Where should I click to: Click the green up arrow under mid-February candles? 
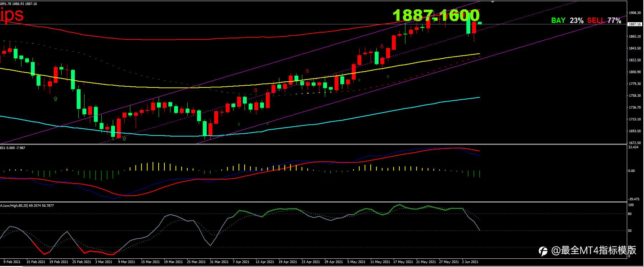pyautogui.click(x=56, y=99)
